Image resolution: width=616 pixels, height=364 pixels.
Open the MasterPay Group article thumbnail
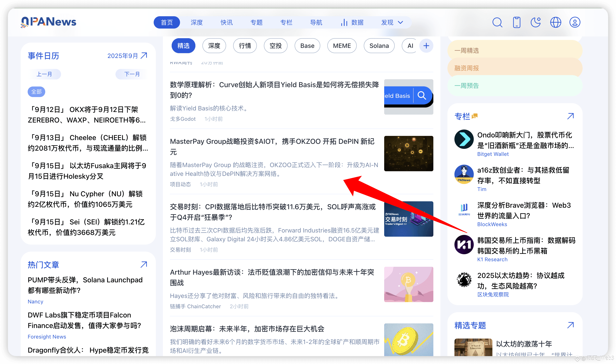[409, 153]
